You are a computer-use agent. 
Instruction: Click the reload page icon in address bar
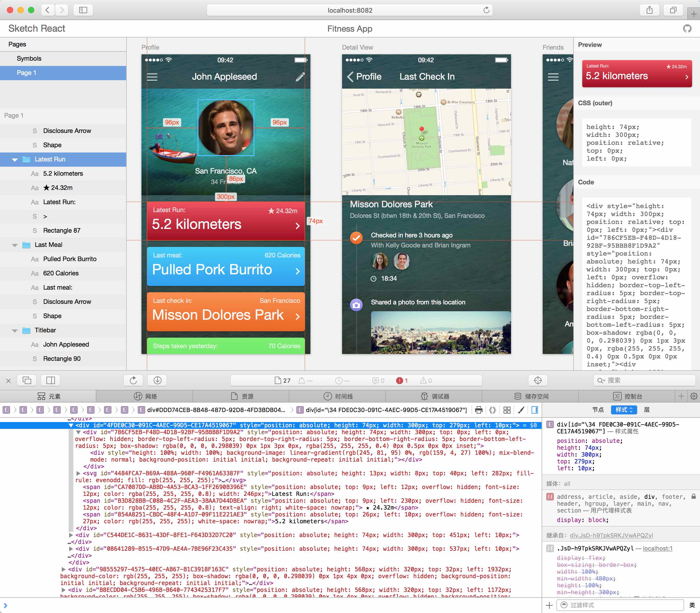pyautogui.click(x=486, y=10)
